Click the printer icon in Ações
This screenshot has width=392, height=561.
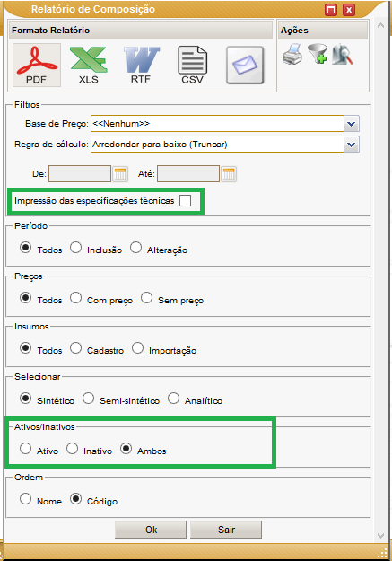292,54
